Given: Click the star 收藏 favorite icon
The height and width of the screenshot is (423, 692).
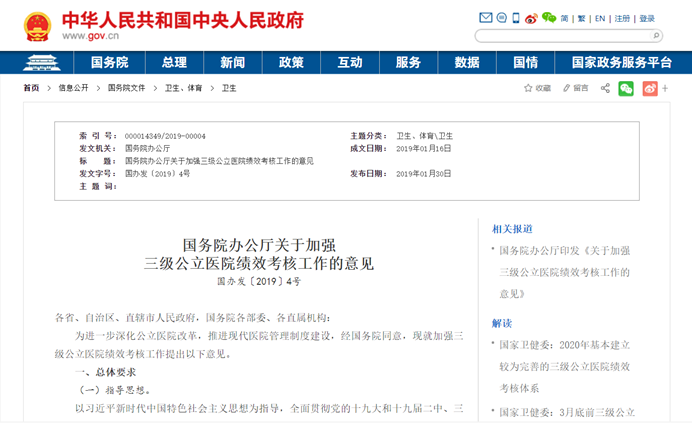Looking at the screenshot, I should click(528, 88).
